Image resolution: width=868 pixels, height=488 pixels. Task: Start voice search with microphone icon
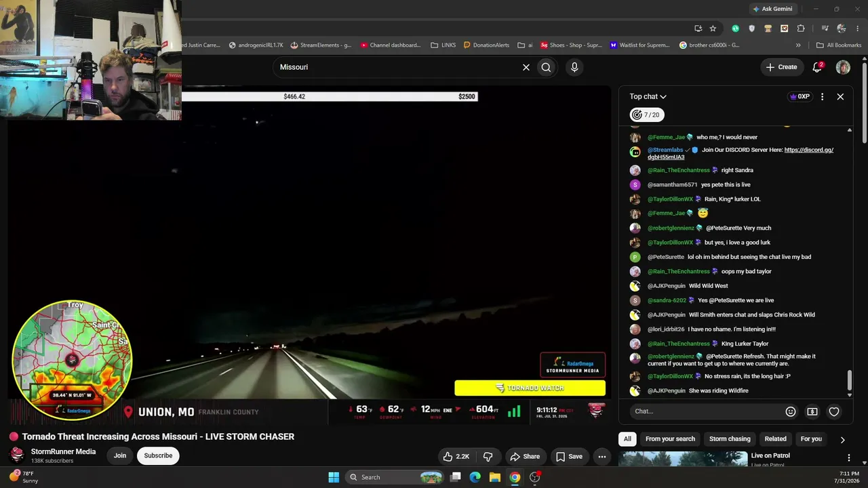pos(574,67)
